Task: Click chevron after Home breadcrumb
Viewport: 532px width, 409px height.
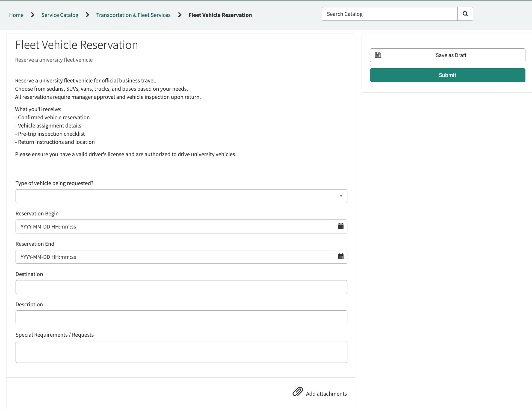Action: coord(32,15)
